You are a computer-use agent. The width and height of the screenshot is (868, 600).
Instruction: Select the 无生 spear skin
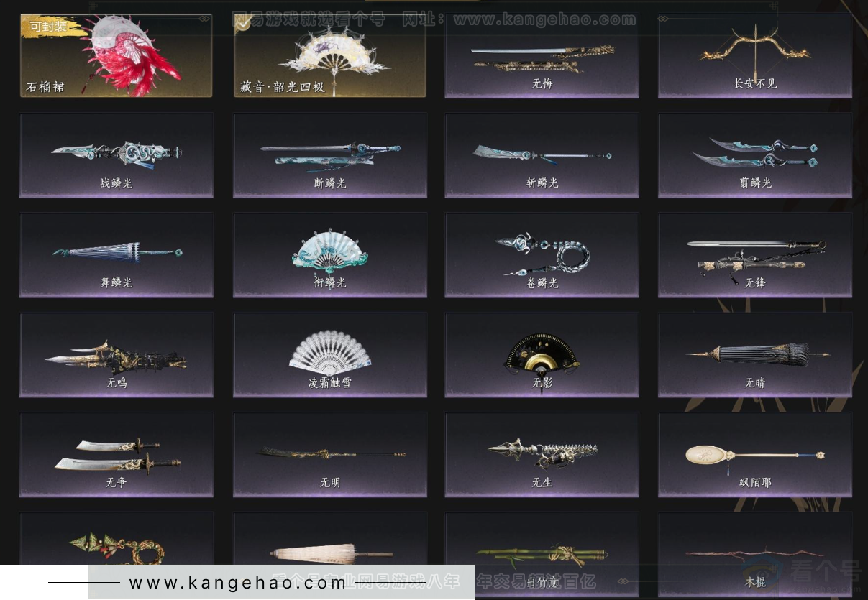[x=542, y=454]
